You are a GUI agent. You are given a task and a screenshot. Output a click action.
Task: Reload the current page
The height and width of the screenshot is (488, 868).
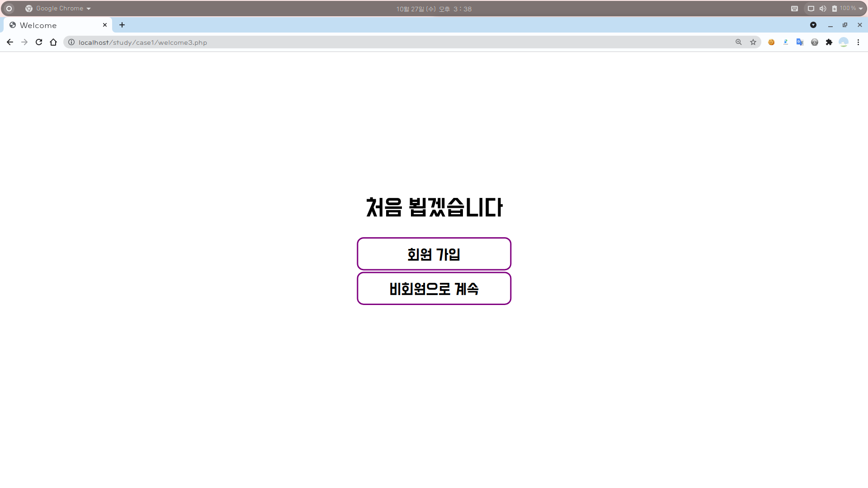click(39, 42)
